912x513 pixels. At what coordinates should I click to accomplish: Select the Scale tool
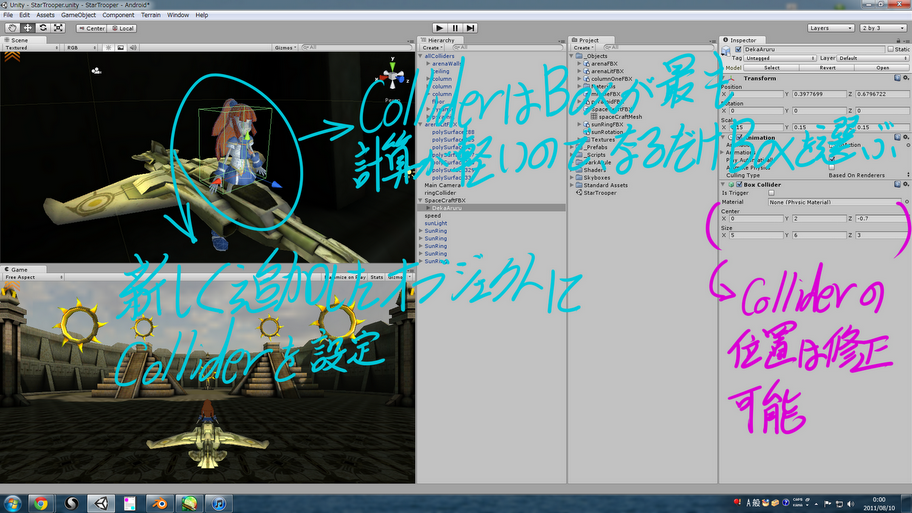[59, 28]
